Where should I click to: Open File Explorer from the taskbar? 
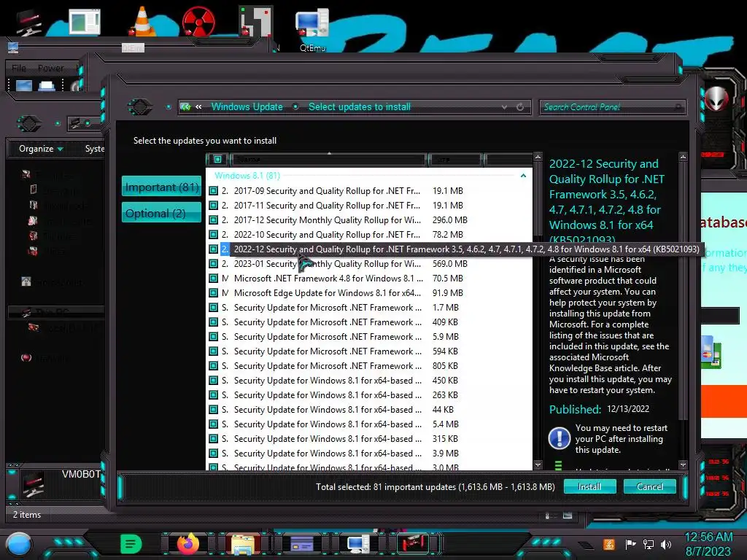(x=242, y=544)
